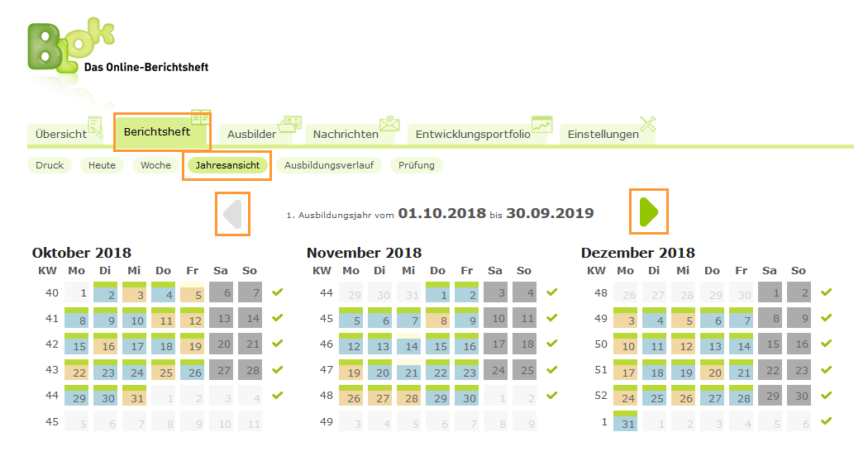Select day 12 in Dezember 2018
The width and height of the screenshot is (868, 451).
(683, 344)
